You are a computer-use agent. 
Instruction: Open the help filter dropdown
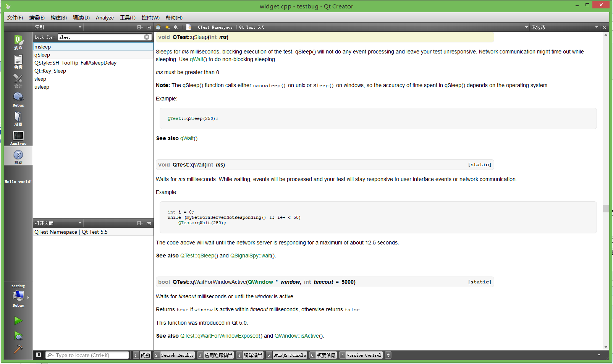tap(564, 27)
